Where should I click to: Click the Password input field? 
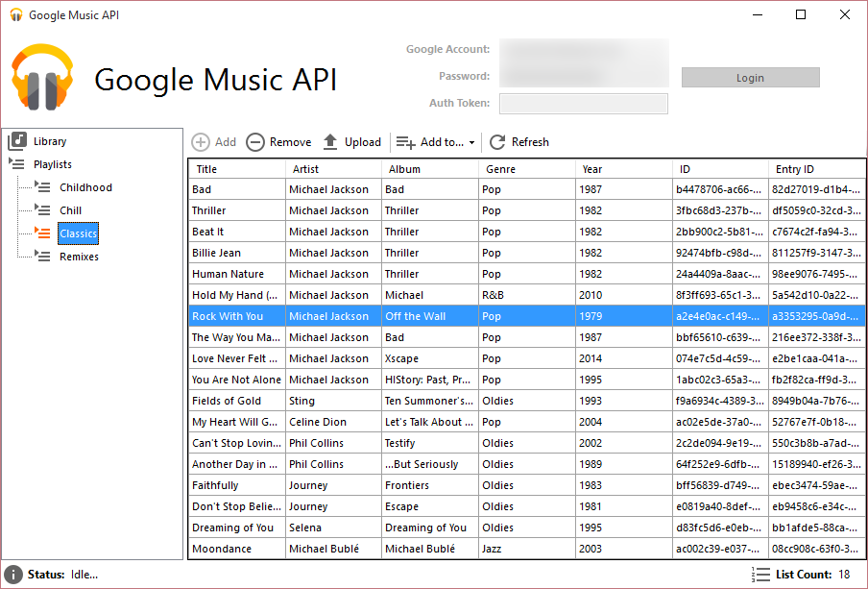pos(584,76)
